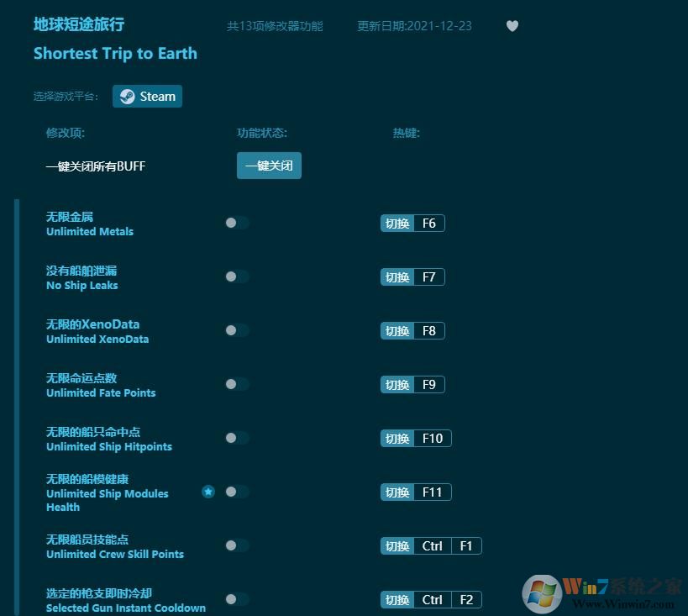Click the F2 key box after Ctrl
The width and height of the screenshot is (688, 616).
(466, 600)
